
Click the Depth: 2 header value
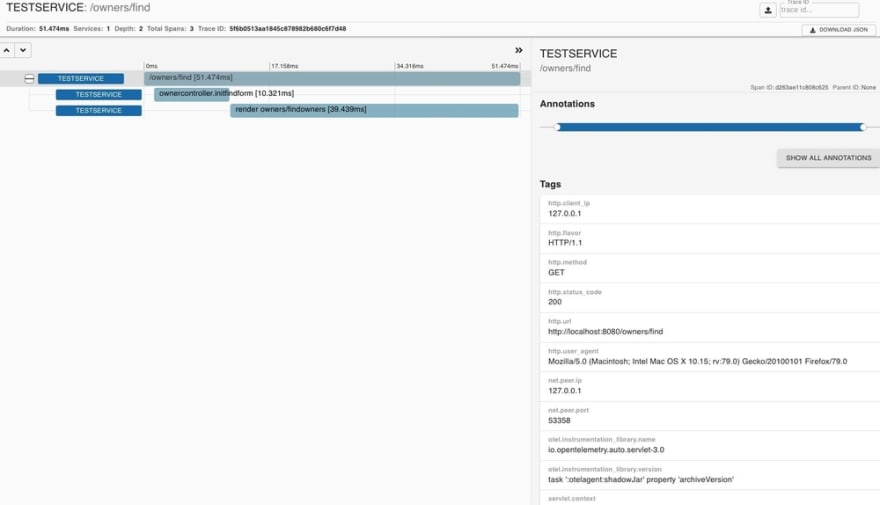click(x=129, y=29)
